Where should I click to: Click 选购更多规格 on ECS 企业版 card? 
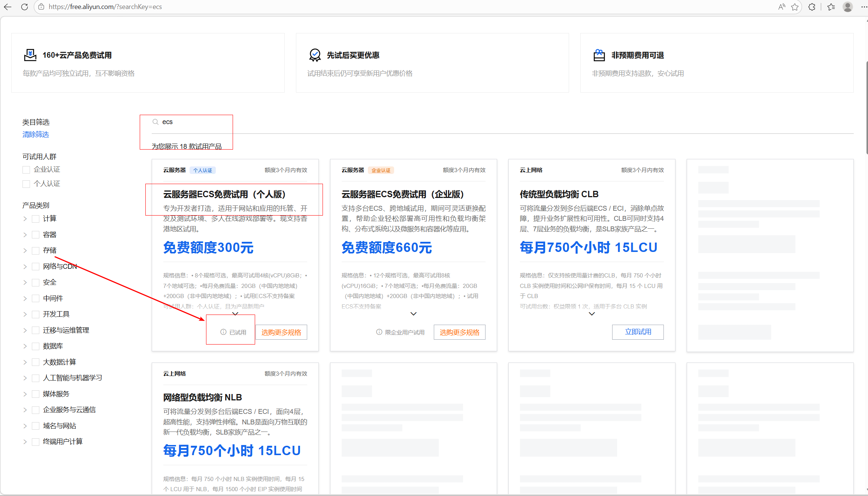[x=459, y=332]
